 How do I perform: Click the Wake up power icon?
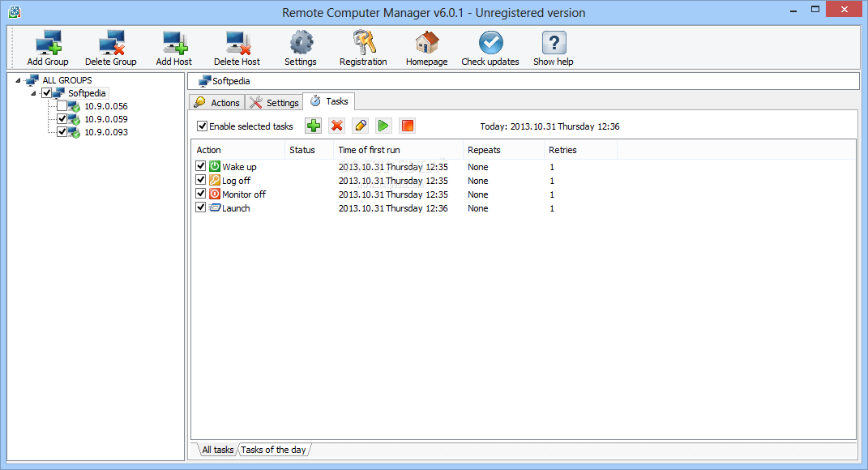(x=215, y=166)
